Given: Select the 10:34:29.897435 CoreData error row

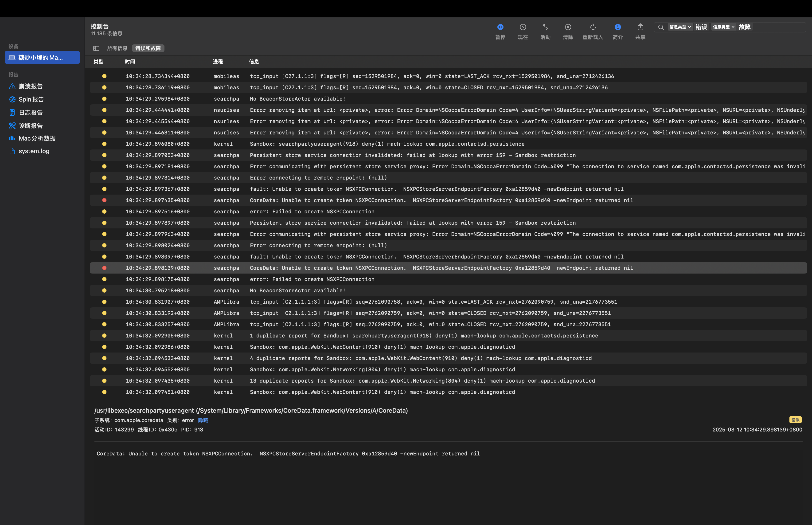Looking at the screenshot, I should coord(341,200).
